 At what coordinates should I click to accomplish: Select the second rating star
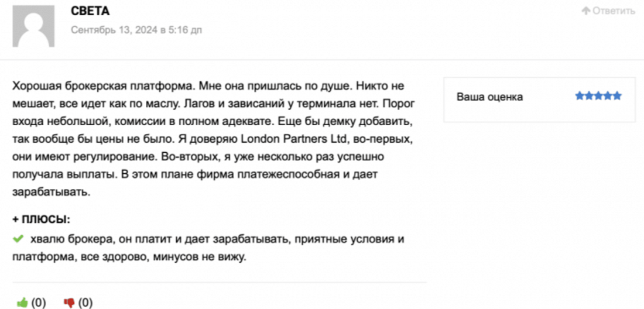(589, 96)
